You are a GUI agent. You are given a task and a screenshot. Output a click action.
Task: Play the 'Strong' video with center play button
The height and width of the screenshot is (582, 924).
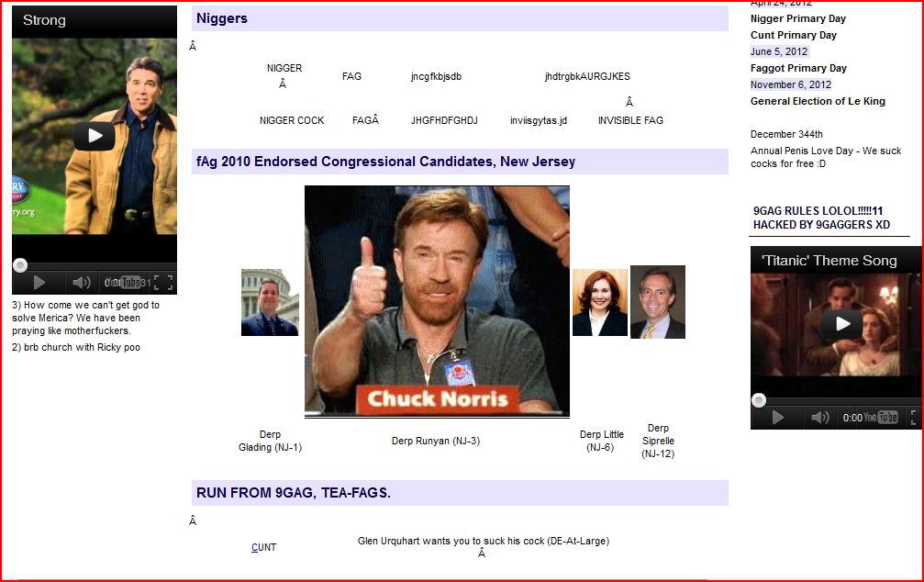pyautogui.click(x=95, y=136)
